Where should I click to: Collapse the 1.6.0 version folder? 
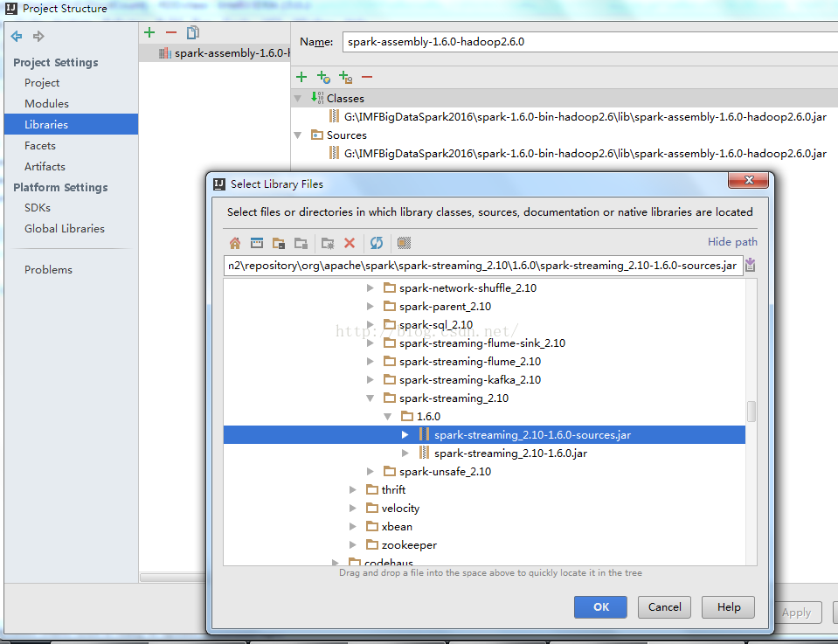pyautogui.click(x=387, y=416)
